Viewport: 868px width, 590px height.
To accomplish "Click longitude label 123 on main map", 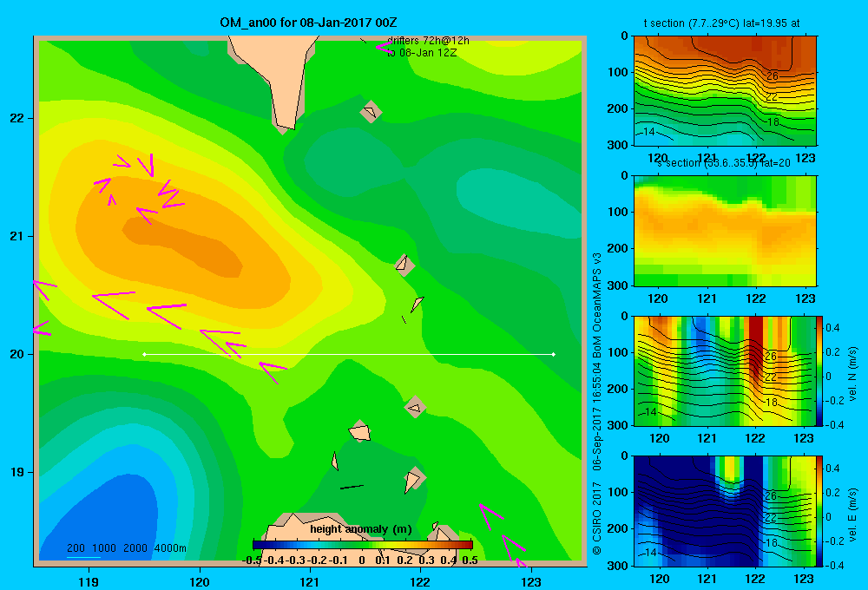I will (531, 581).
